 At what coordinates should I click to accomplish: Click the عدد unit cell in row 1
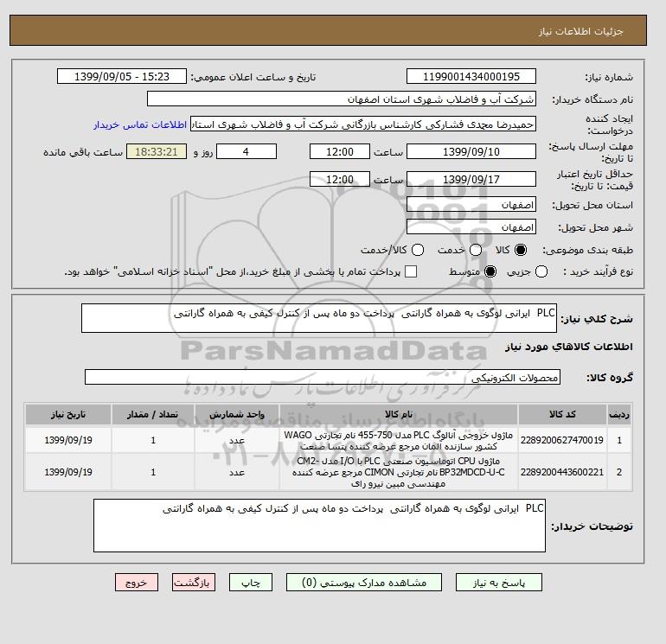click(237, 441)
